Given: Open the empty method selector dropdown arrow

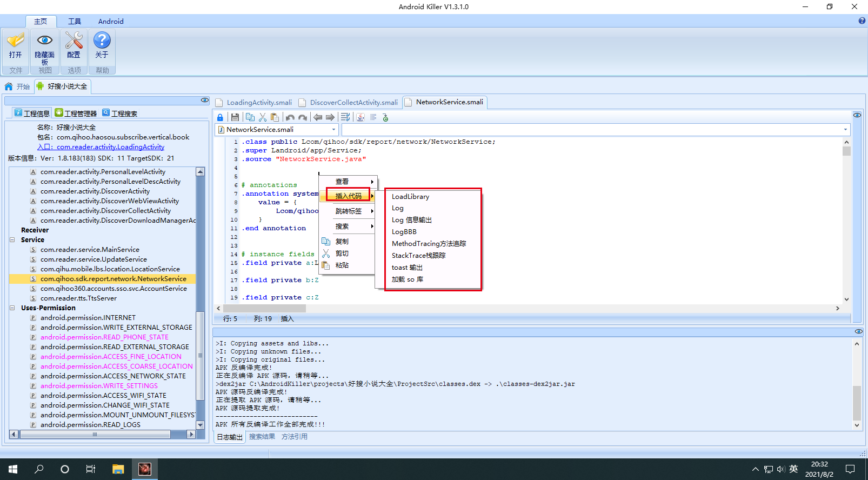Looking at the screenshot, I should coord(845,130).
